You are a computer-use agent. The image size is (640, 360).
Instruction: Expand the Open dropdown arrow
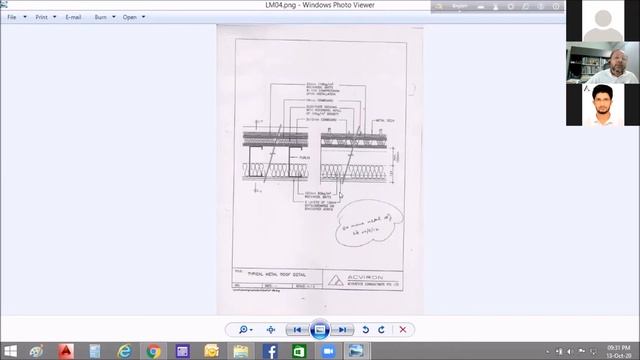click(143, 17)
